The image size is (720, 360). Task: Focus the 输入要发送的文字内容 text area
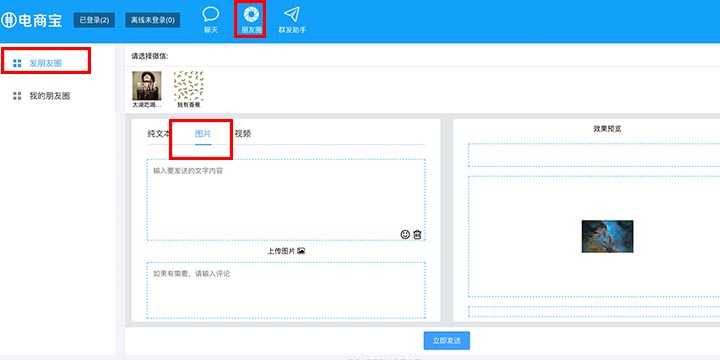(x=286, y=200)
